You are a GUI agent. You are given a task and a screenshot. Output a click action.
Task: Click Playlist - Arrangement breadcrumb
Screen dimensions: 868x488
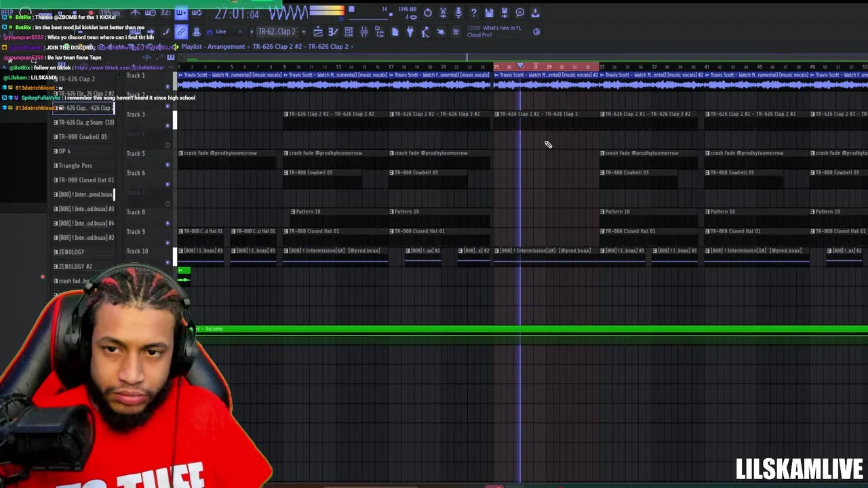click(x=213, y=47)
